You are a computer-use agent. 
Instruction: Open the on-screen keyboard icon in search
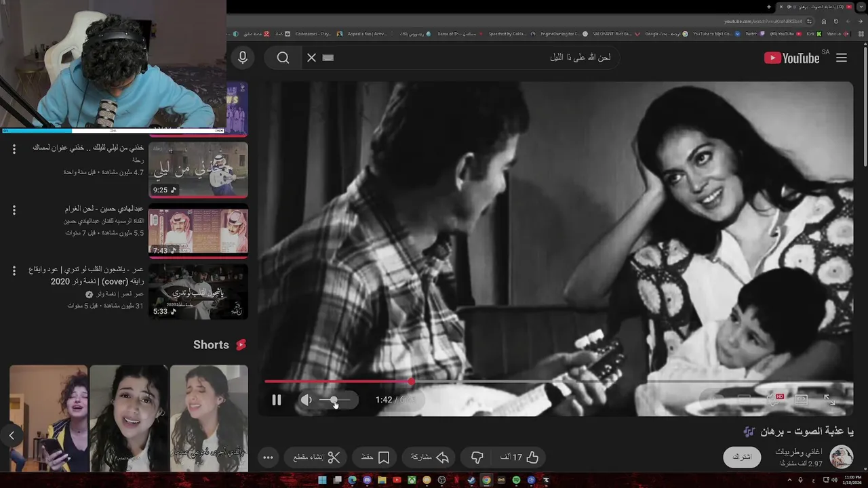(x=328, y=58)
